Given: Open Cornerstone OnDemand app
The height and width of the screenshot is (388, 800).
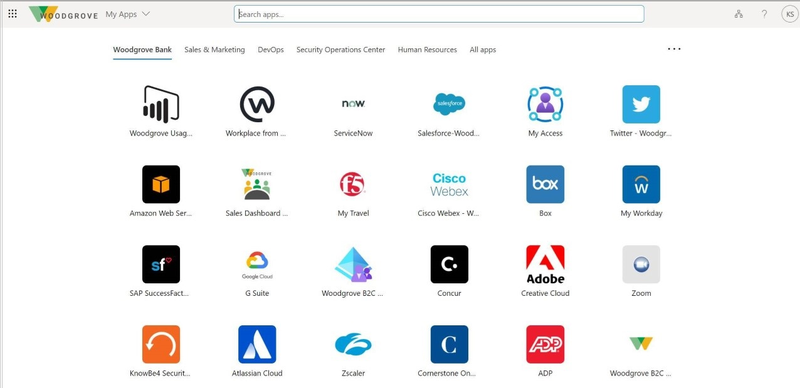Looking at the screenshot, I should (449, 344).
